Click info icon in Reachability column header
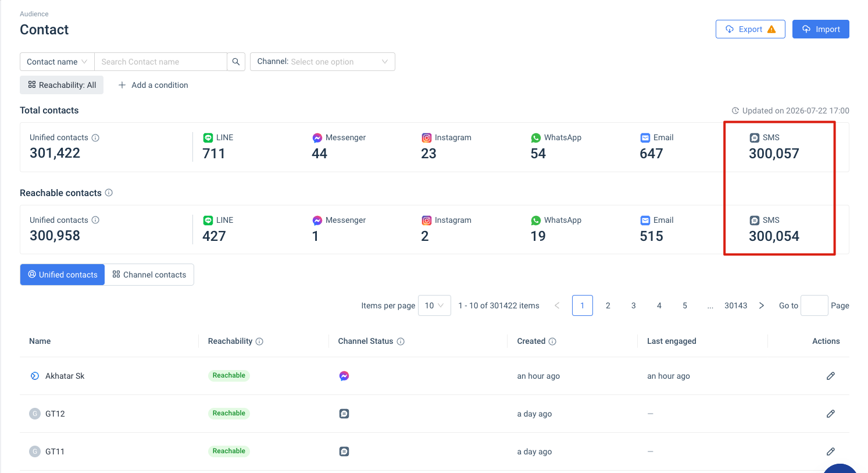868x473 pixels. pos(259,342)
